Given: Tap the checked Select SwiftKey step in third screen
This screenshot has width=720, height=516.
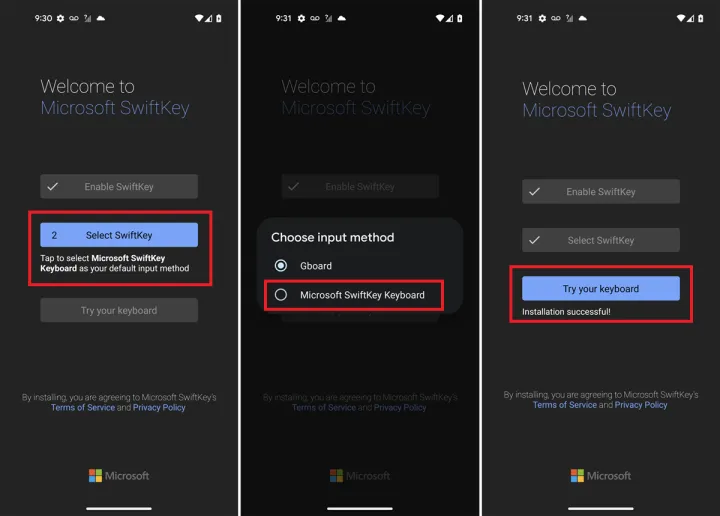Looking at the screenshot, I should 601,240.
